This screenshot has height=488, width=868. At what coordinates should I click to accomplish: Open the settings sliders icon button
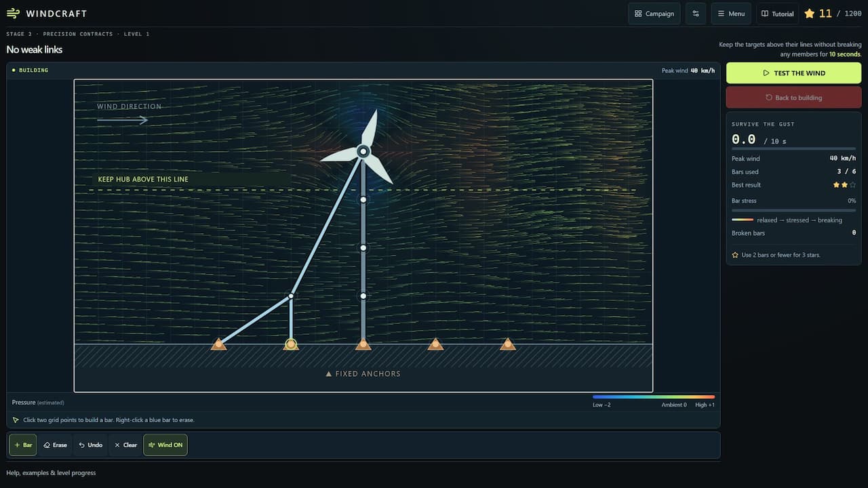click(695, 14)
